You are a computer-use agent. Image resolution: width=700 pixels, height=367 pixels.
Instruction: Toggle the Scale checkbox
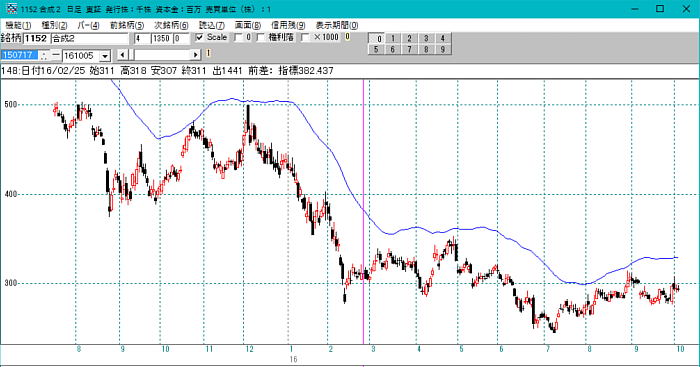click(x=200, y=38)
